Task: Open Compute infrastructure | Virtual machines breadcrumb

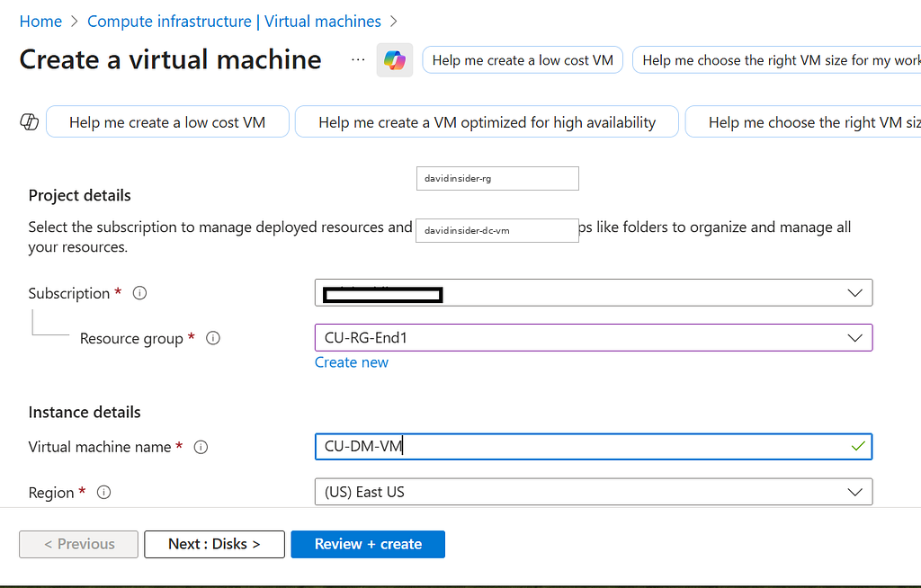Action: 235,22
